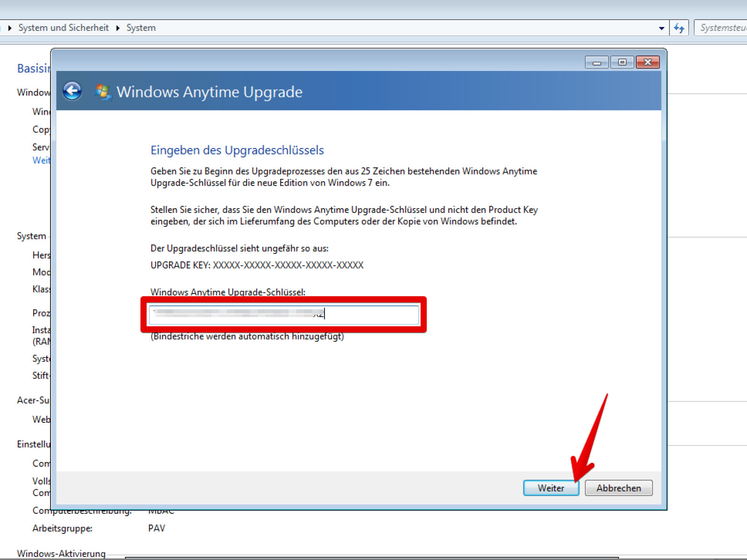Maximize the Windows Anytime Upgrade dialog
Screen dimensions: 747x560
coord(622,62)
